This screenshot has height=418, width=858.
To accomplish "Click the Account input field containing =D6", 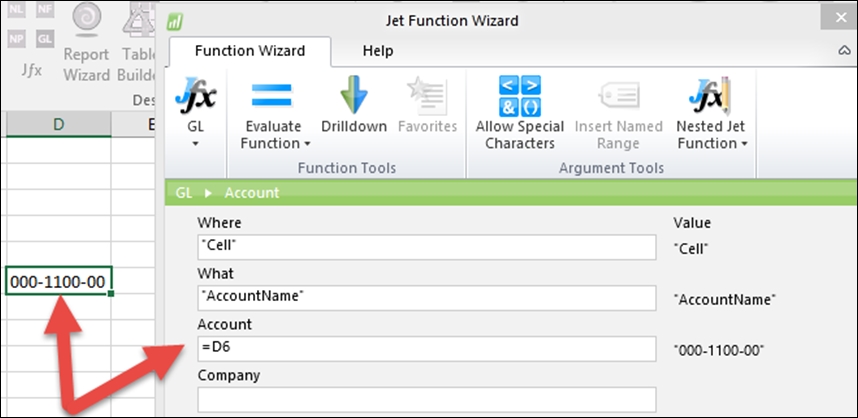I will 427,349.
